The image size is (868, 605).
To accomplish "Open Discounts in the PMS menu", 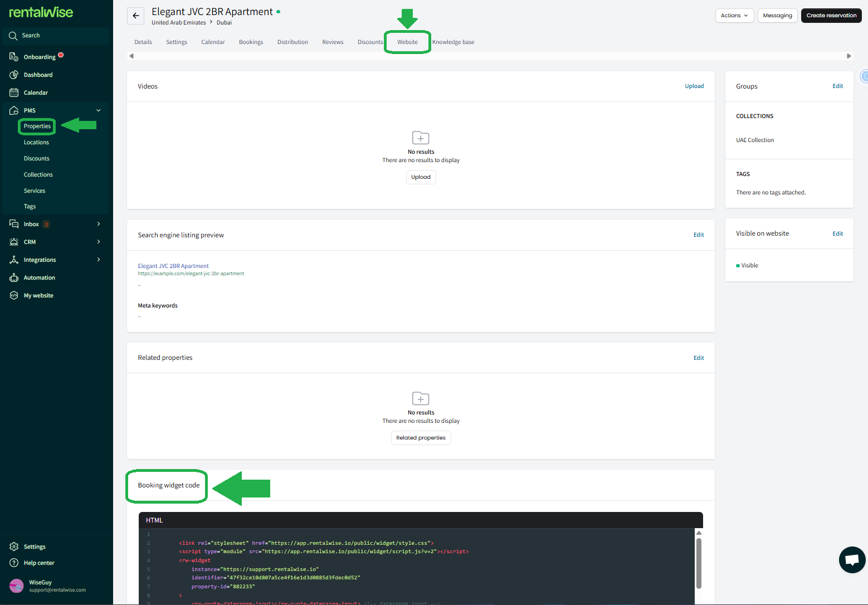I will point(37,159).
